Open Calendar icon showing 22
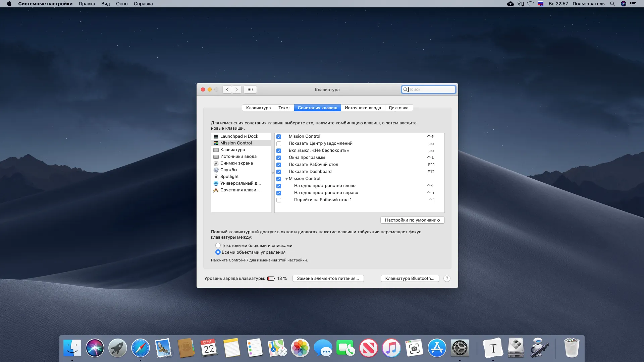This screenshot has height=362, width=644. tap(209, 348)
